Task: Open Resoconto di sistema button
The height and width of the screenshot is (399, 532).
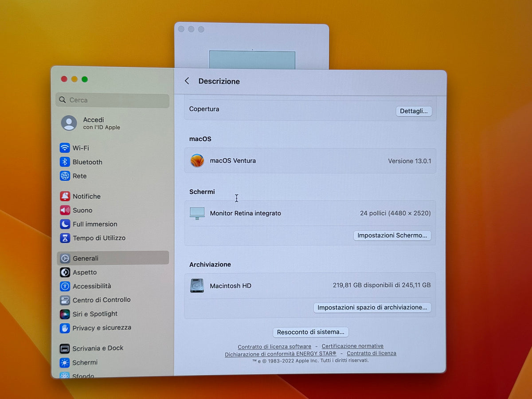Action: (x=310, y=332)
